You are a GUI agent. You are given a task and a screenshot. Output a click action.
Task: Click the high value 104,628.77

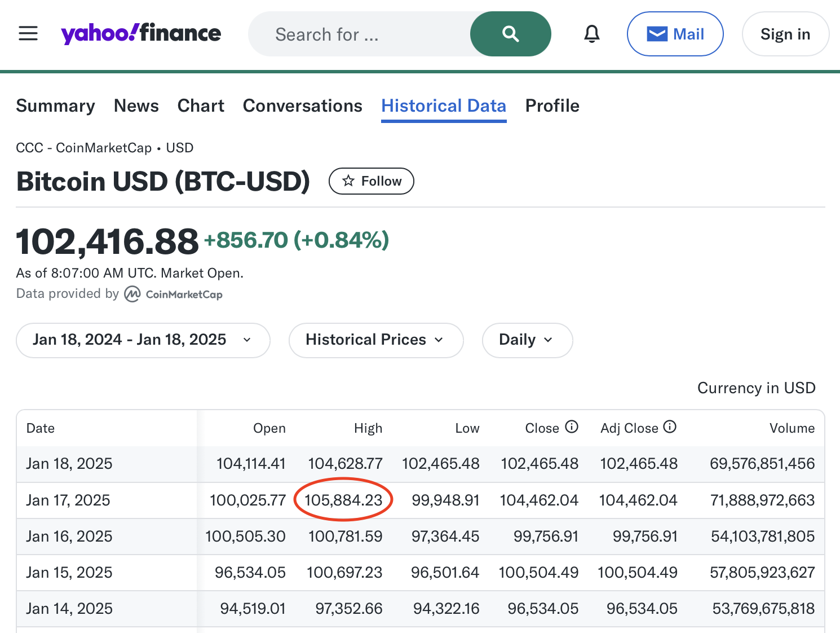346,464
